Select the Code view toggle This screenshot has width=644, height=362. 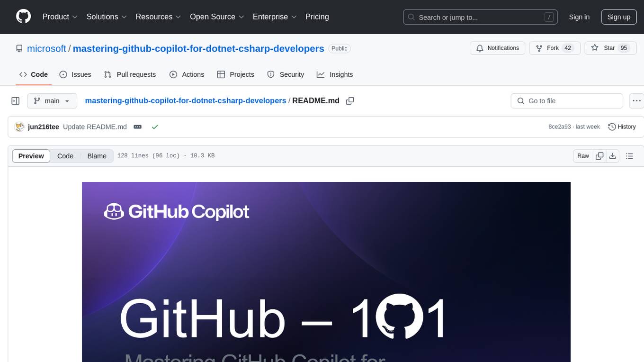coord(65,156)
